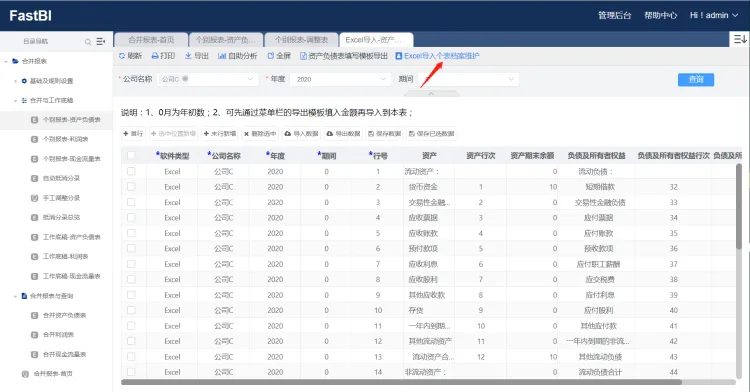Switch to the 合并报表-首页 tab
Viewport: 750px width, 392px height.
151,40
